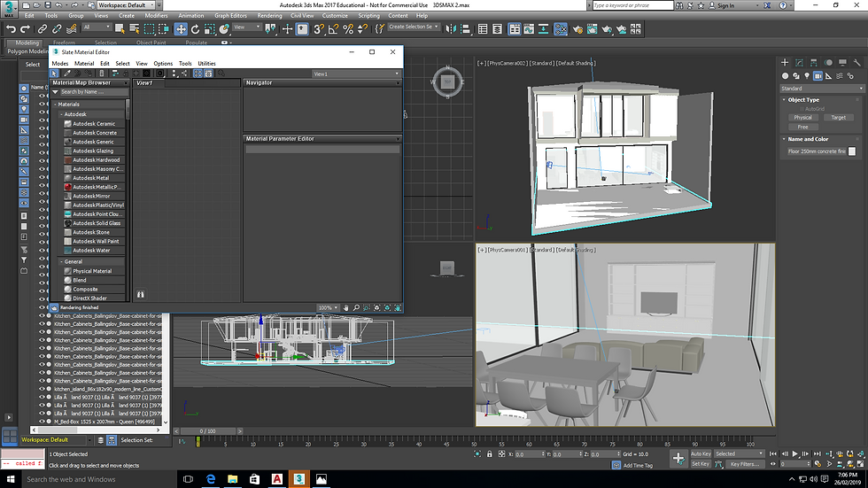This screenshot has width=868, height=488.
Task: Click the Align tool icon
Action: pos(465,28)
